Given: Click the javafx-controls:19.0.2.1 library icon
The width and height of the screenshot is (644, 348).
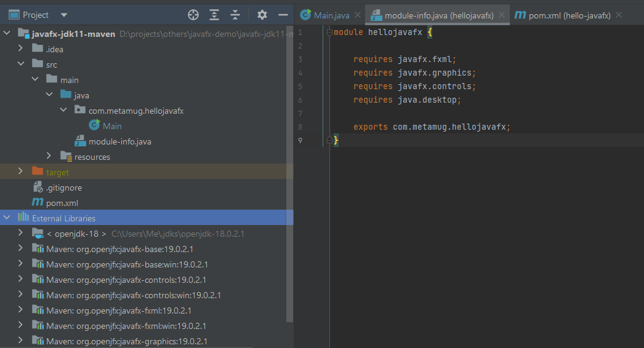Looking at the screenshot, I should (38, 280).
